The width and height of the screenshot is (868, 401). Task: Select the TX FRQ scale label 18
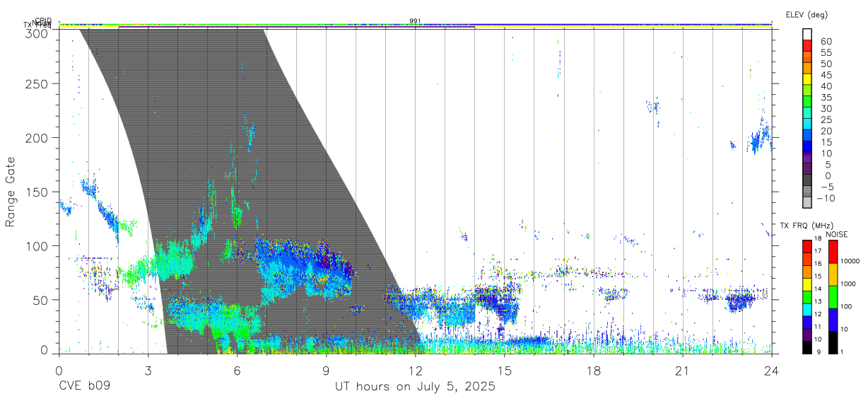pos(817,239)
